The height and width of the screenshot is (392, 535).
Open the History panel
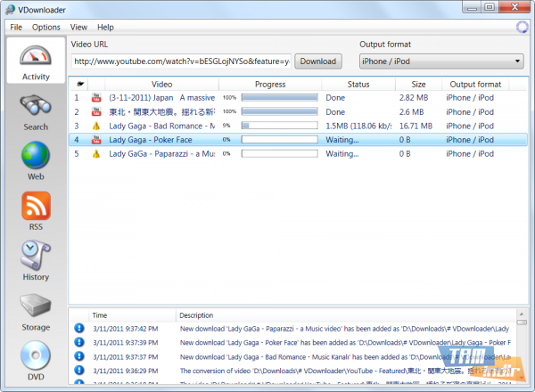tap(36, 261)
